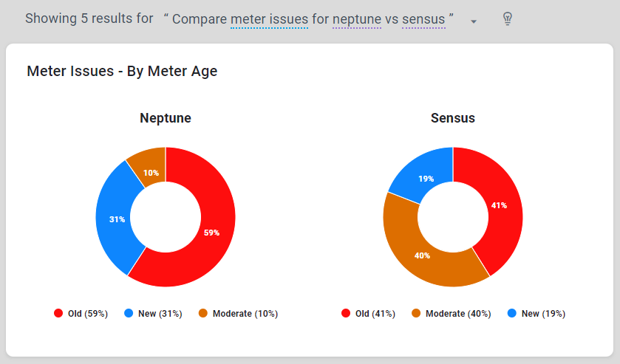Click the lightbulb insights icon

[x=507, y=18]
